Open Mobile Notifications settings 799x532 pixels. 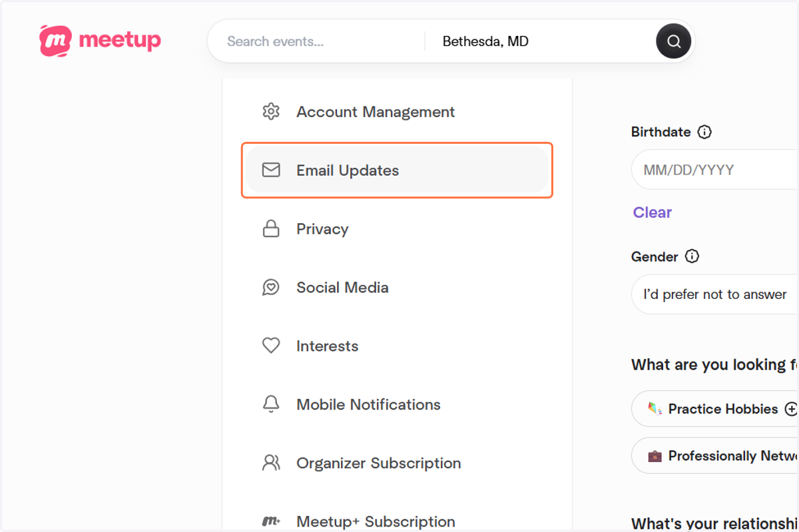(397, 404)
